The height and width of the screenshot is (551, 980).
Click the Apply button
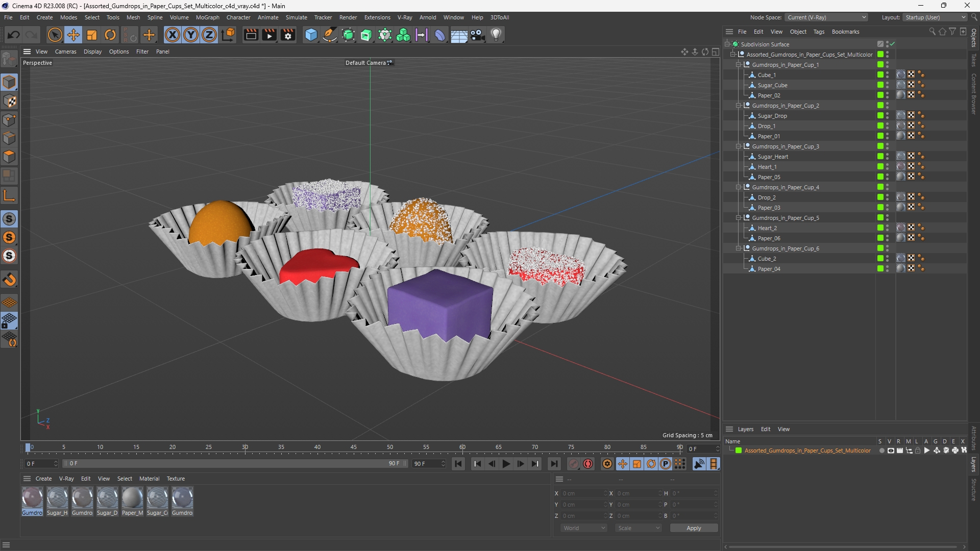[694, 528]
